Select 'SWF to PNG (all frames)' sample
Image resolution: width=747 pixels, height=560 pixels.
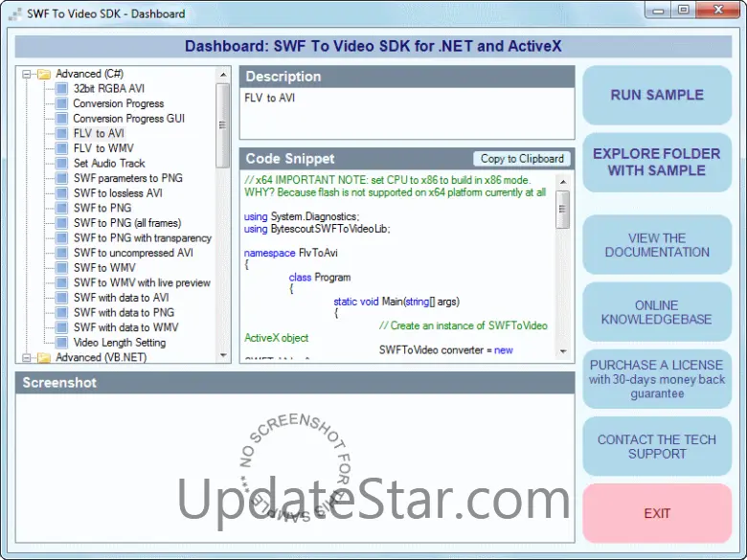(x=127, y=223)
